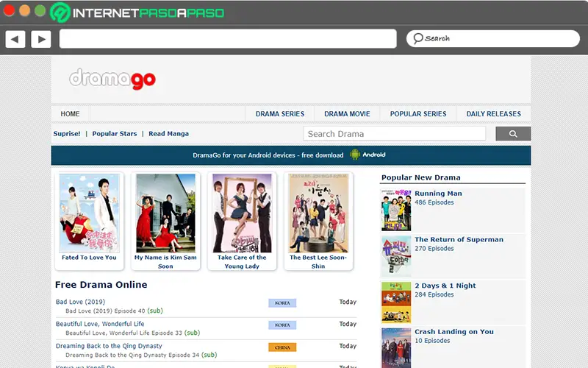The width and height of the screenshot is (588, 368).
Task: Click the Free Drama Online heading
Action: point(101,285)
